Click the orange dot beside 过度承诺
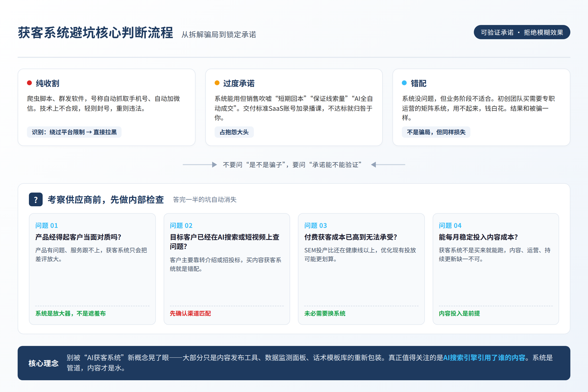This screenshot has width=588, height=392. (x=217, y=83)
